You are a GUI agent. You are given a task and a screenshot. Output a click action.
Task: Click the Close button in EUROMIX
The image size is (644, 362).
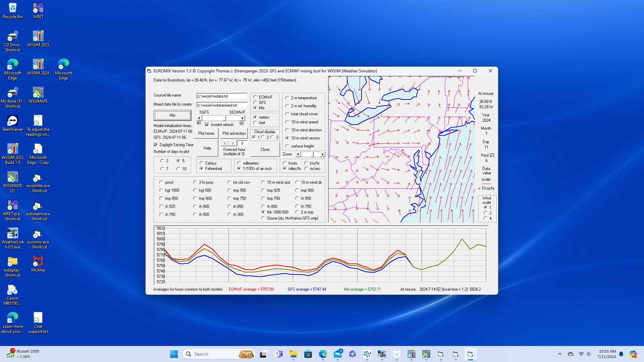(x=265, y=149)
